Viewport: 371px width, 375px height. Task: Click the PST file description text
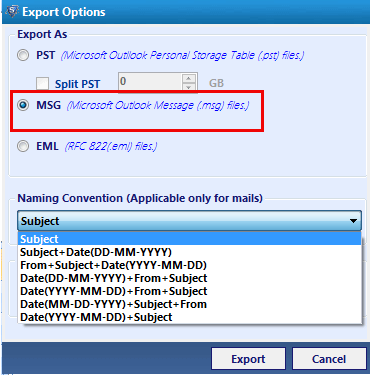pyautogui.click(x=182, y=55)
